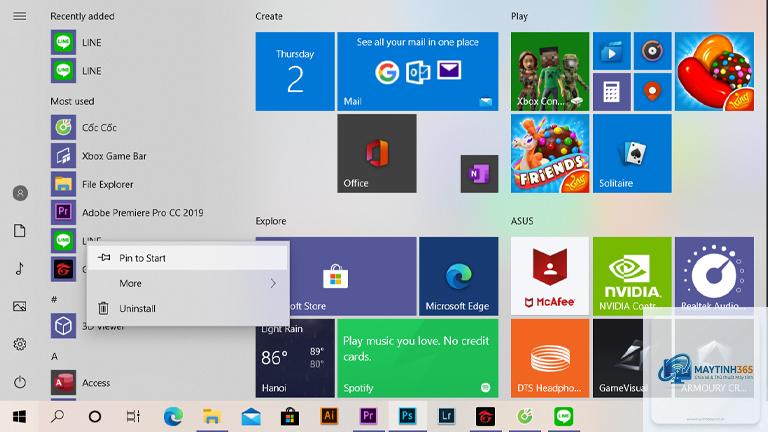Open Settings gear in Start sidebar
768x432 pixels.
tap(20, 344)
